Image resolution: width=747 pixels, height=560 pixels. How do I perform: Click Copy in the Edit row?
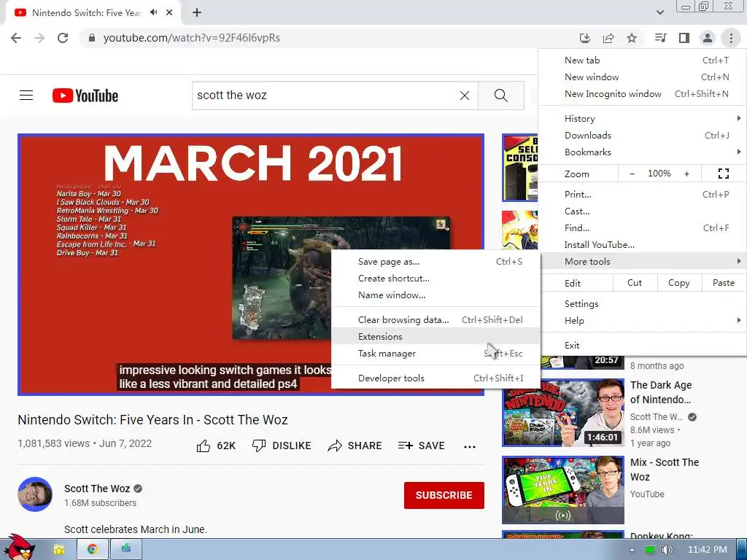tap(679, 283)
